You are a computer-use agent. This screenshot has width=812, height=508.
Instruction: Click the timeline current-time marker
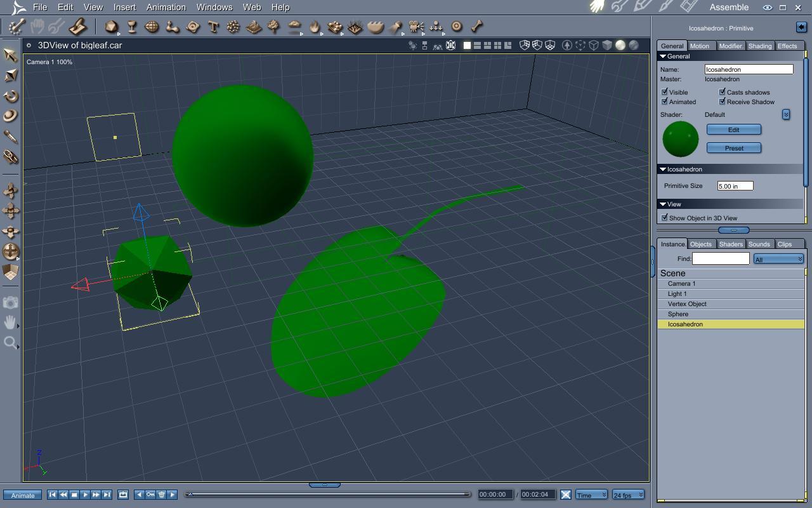coord(189,494)
